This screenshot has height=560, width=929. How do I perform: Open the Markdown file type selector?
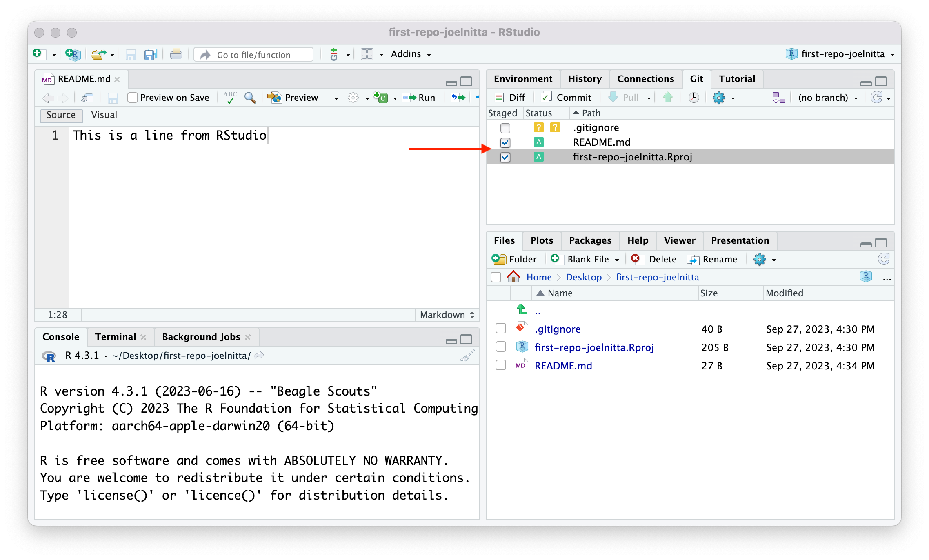pyautogui.click(x=447, y=315)
